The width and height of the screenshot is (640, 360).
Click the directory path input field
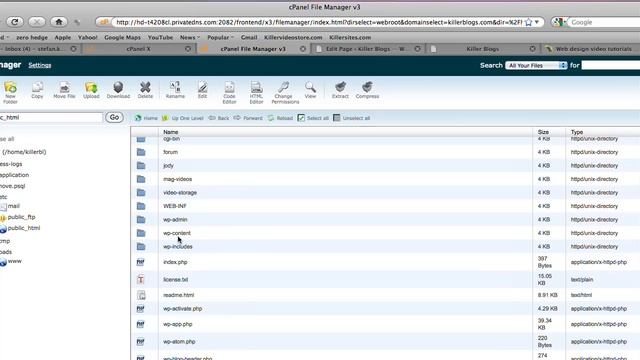click(51, 118)
